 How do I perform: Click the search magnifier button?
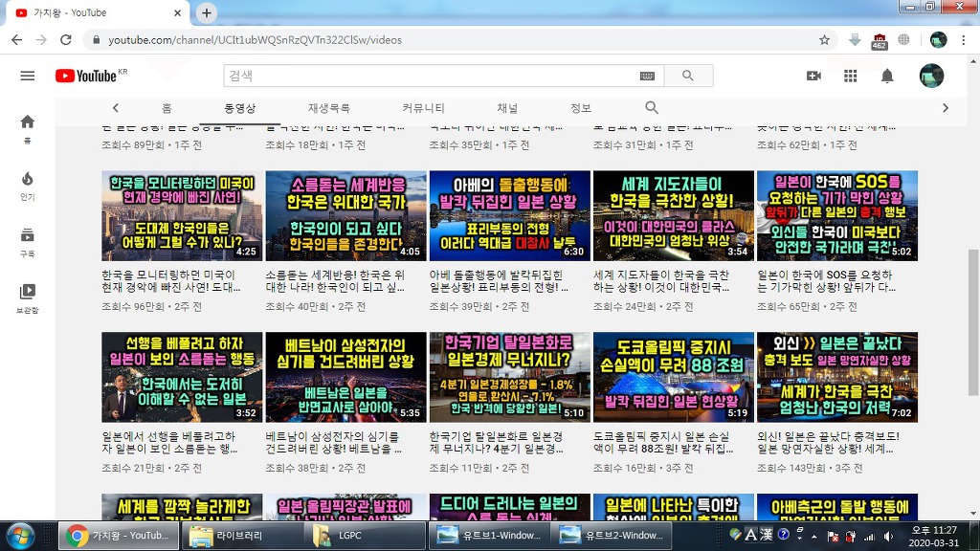tap(687, 76)
